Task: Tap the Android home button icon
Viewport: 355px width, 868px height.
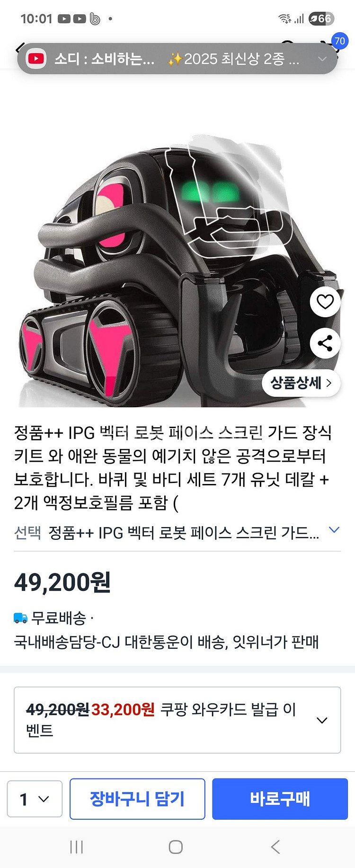Action: pyautogui.click(x=176, y=847)
